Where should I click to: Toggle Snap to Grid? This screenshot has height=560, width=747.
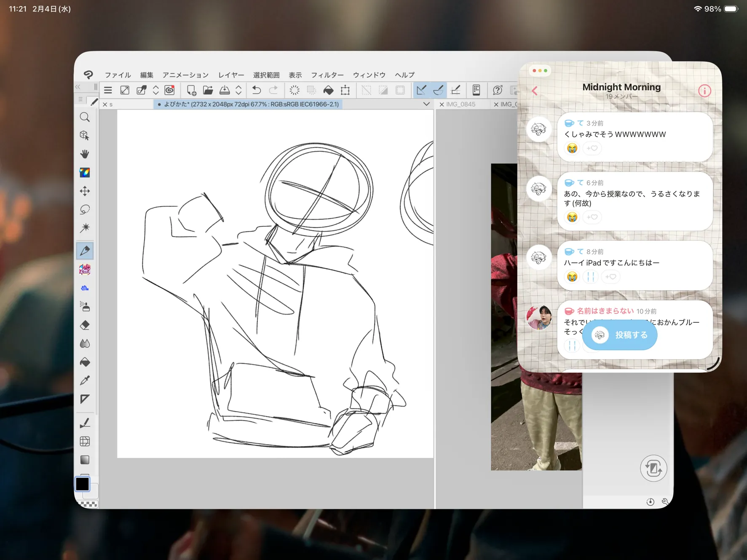click(x=455, y=90)
